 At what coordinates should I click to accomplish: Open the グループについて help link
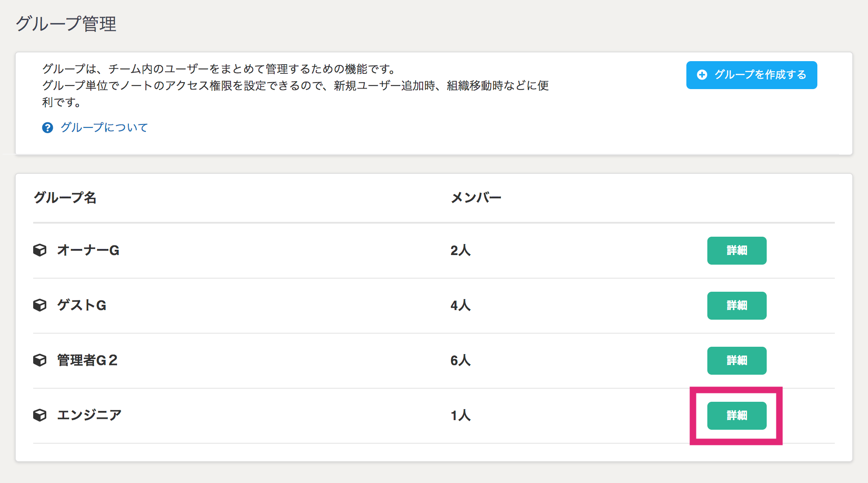pos(104,128)
